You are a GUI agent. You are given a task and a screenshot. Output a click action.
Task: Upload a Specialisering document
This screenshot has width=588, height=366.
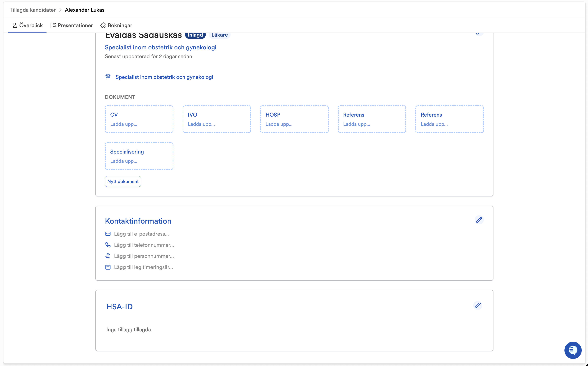pyautogui.click(x=139, y=156)
